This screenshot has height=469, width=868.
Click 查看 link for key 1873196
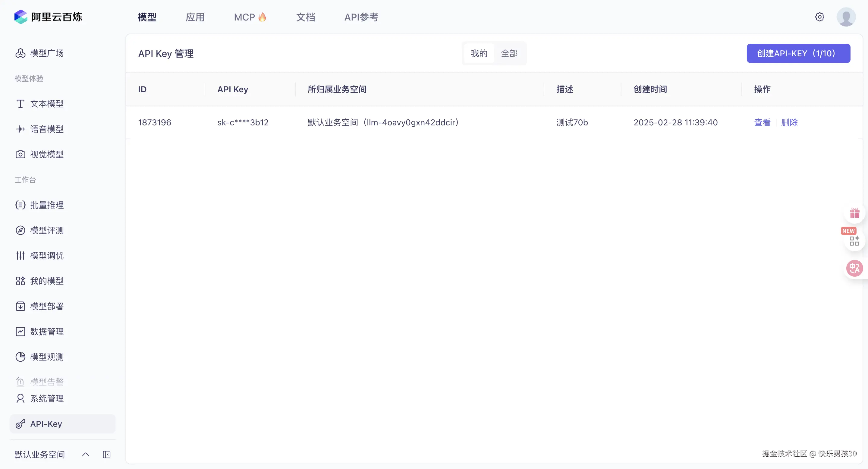pos(762,123)
